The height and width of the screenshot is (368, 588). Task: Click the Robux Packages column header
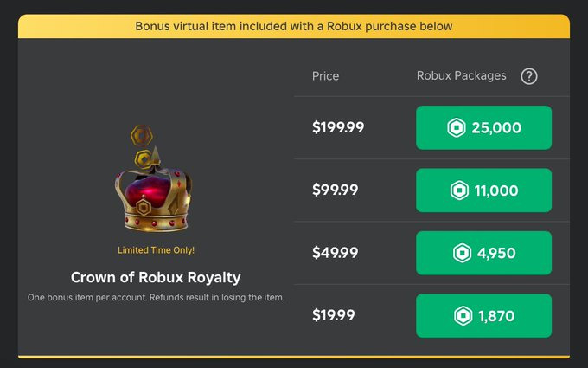click(x=461, y=76)
